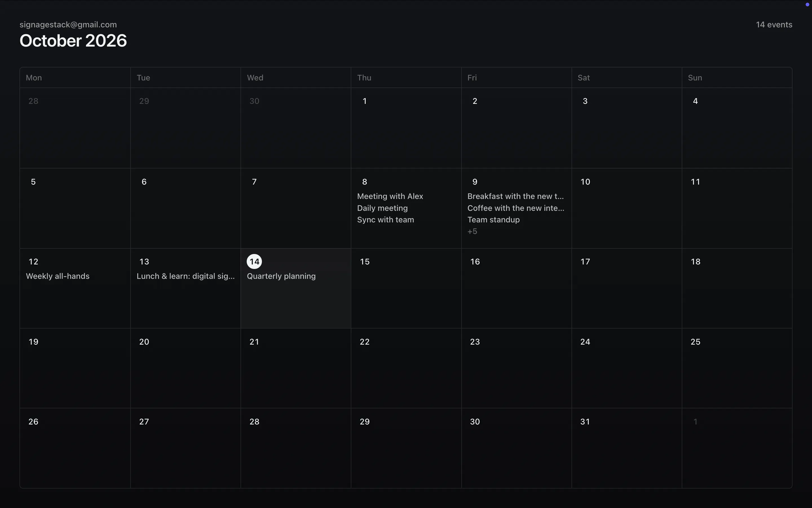Expand the '+5' more events on the 9th
The width and height of the screenshot is (812, 508).
[x=472, y=231]
